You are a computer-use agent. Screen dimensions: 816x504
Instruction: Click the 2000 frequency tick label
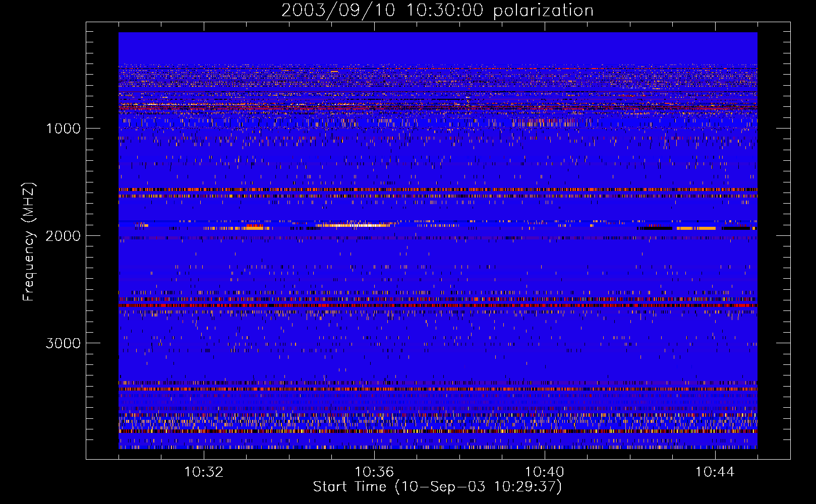(63, 236)
